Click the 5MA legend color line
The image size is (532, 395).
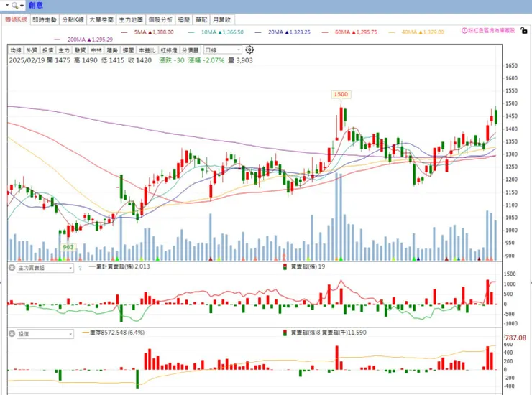(124, 32)
